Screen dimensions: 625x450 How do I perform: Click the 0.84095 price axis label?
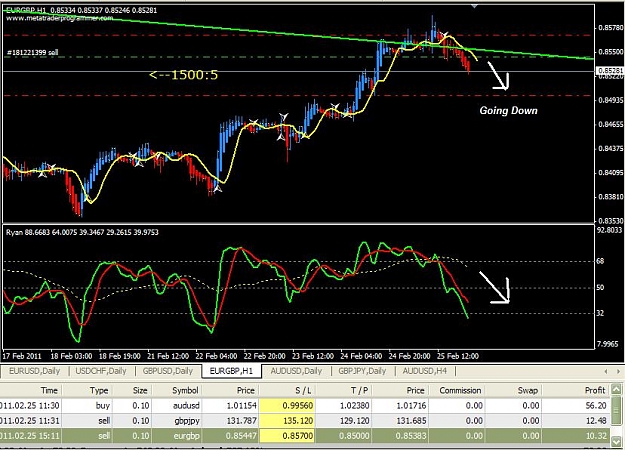coord(610,173)
